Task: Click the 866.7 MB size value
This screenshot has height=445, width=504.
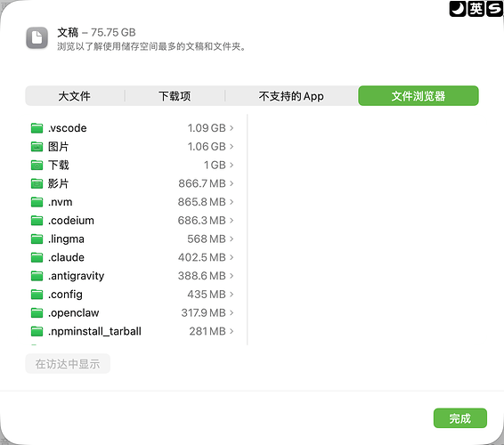Action: click(202, 183)
